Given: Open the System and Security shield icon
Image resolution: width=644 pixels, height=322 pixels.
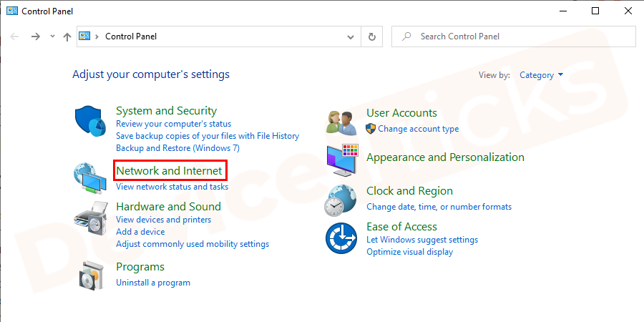Looking at the screenshot, I should 90,121.
